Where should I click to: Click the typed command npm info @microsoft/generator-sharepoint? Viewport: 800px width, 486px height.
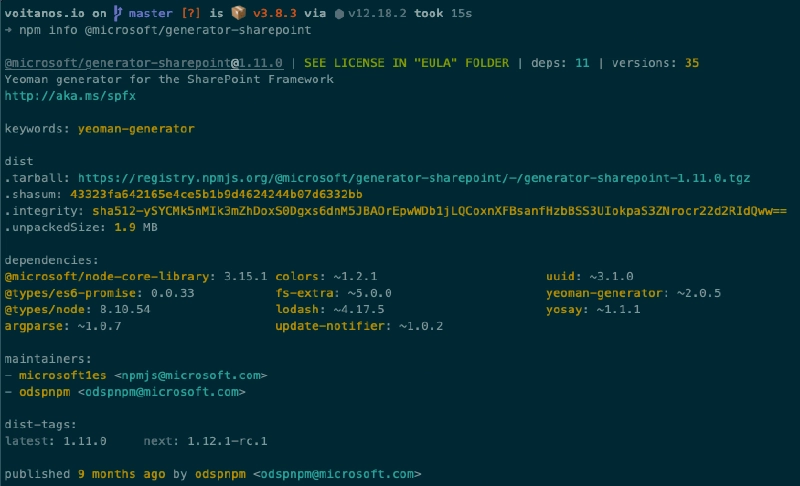[x=165, y=30]
